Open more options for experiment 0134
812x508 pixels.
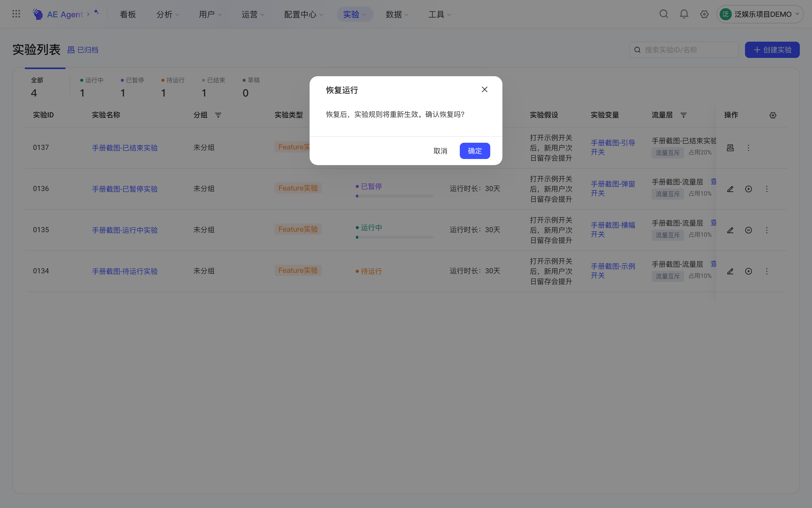pos(766,272)
